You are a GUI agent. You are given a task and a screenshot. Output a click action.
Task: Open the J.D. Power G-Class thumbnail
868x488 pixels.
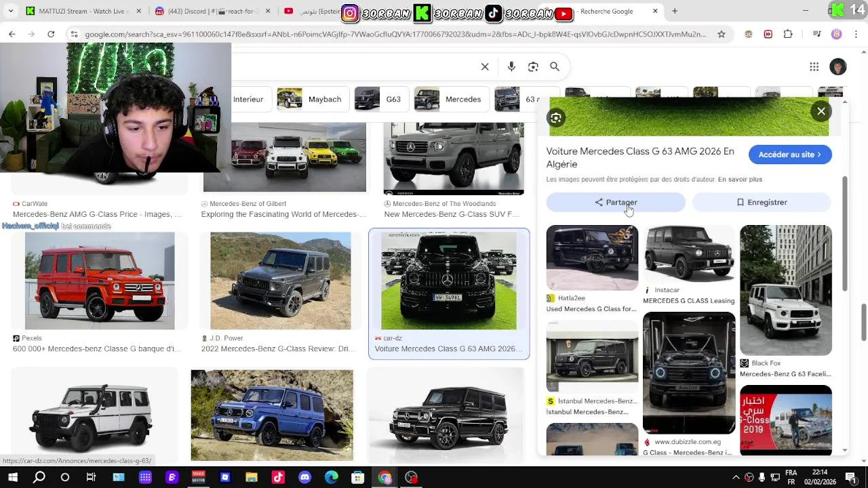(281, 281)
